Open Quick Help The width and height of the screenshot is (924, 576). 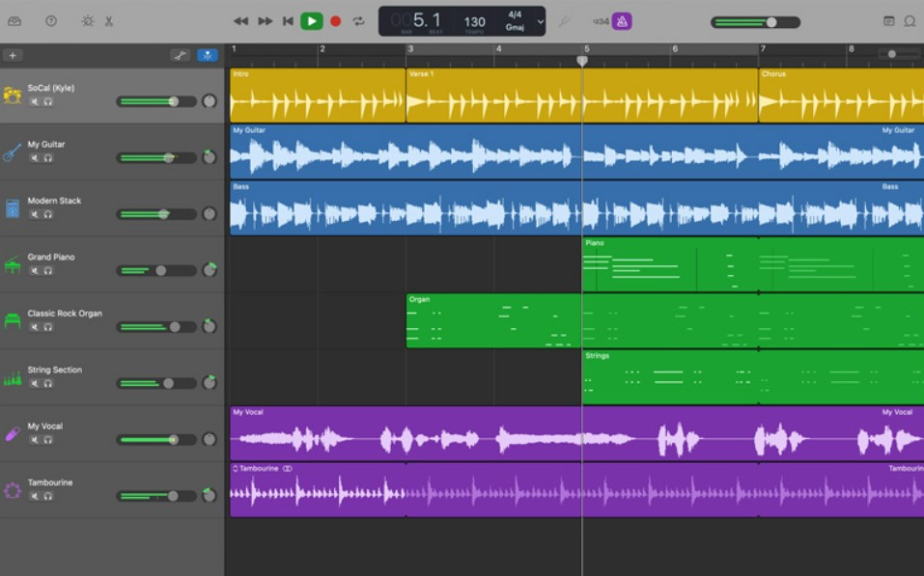coord(51,21)
